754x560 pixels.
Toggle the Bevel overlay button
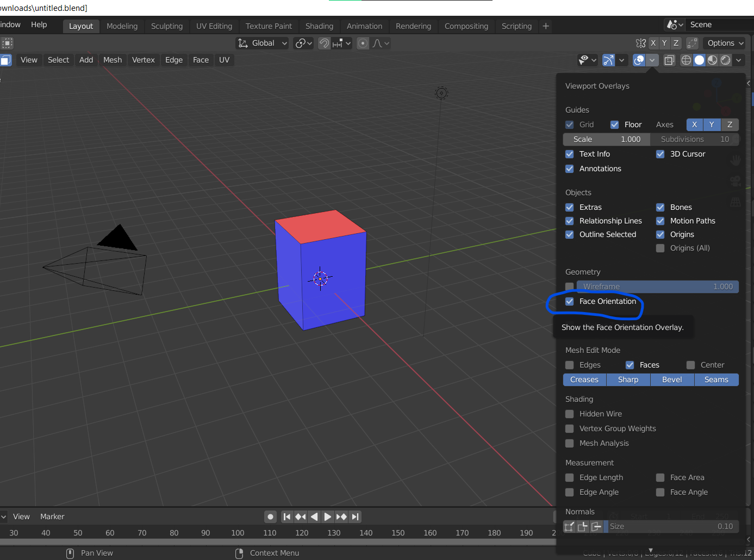click(x=672, y=379)
